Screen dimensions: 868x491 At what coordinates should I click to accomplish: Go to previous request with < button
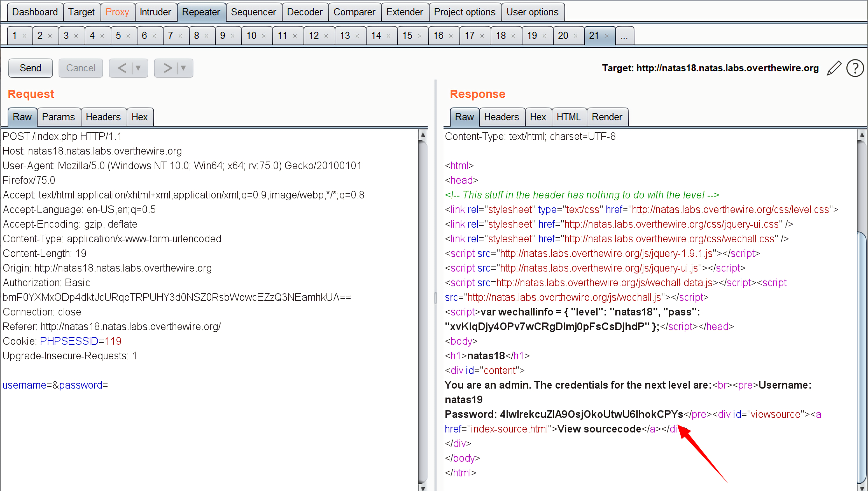[122, 68]
